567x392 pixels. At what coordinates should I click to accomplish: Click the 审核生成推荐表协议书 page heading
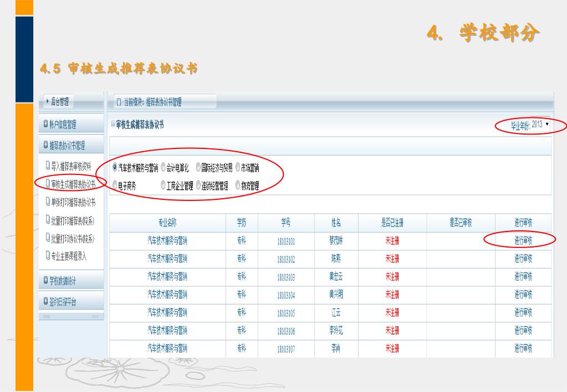click(x=140, y=125)
